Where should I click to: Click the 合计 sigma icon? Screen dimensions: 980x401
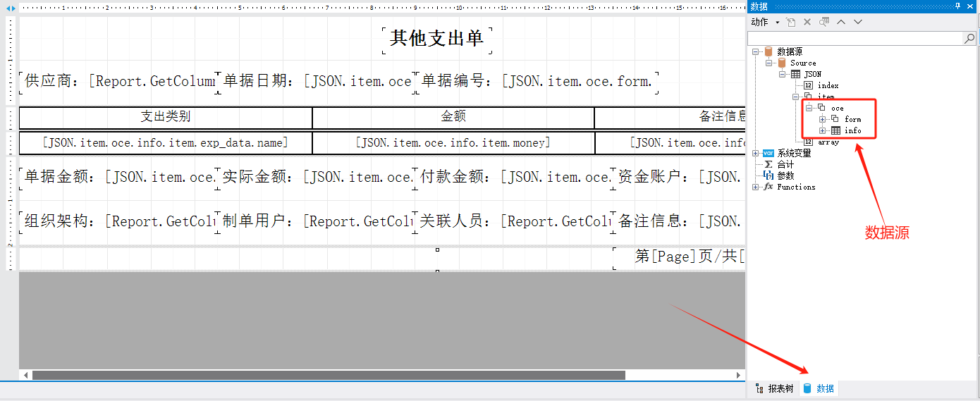(768, 164)
